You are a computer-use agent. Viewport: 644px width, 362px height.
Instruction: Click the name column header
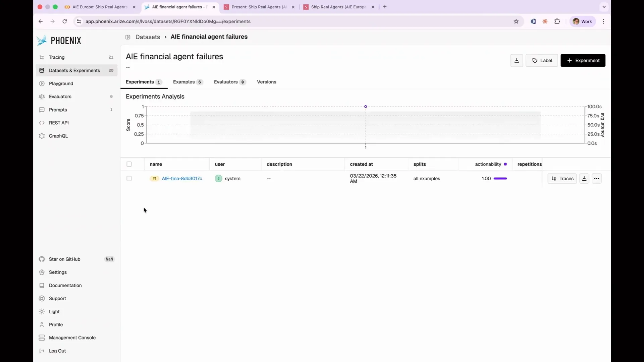coord(156,164)
